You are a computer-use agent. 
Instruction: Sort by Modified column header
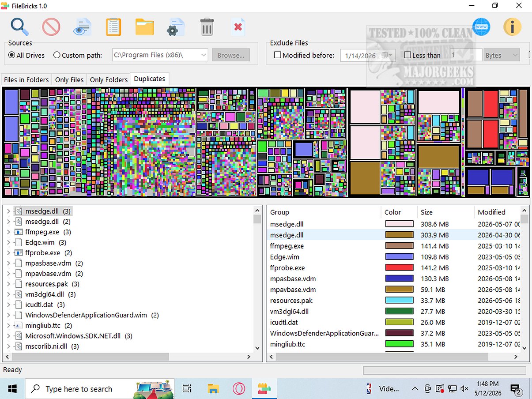tap(498, 212)
